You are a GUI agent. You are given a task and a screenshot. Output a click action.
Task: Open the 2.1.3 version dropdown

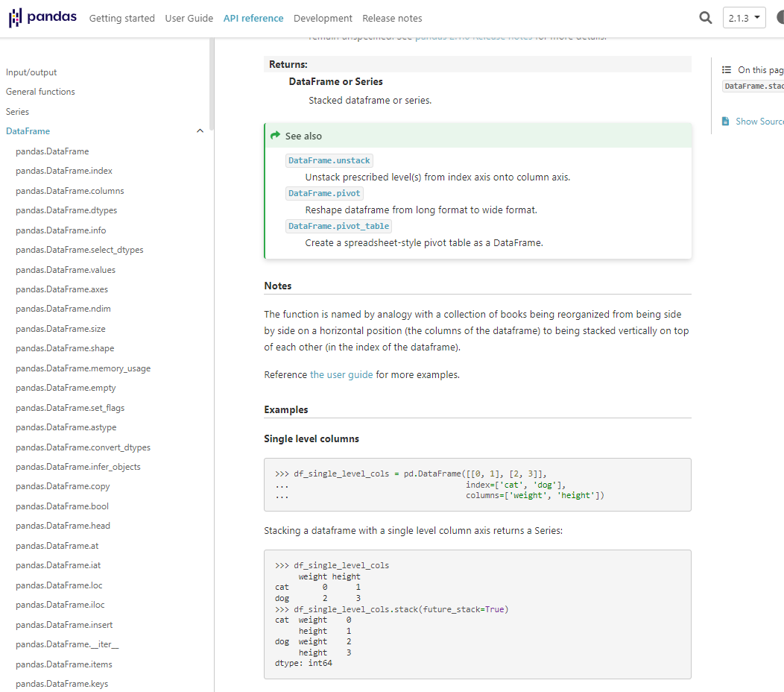coord(744,18)
